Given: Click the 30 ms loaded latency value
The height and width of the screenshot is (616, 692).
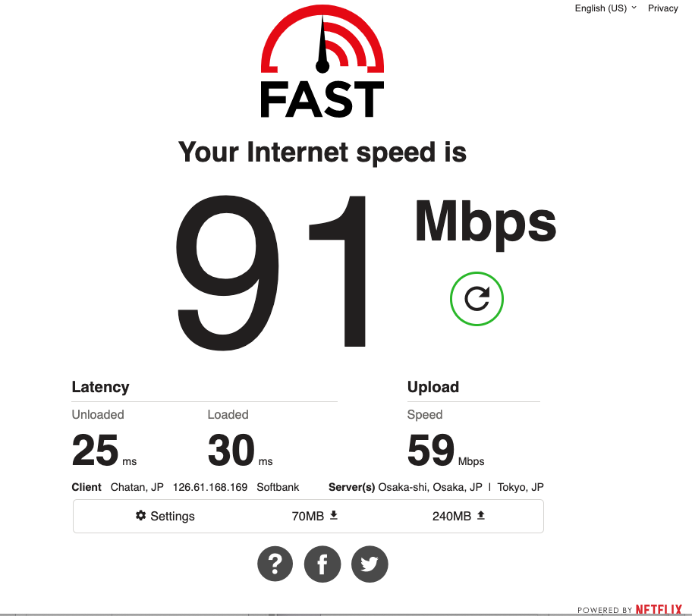Looking at the screenshot, I should click(240, 450).
